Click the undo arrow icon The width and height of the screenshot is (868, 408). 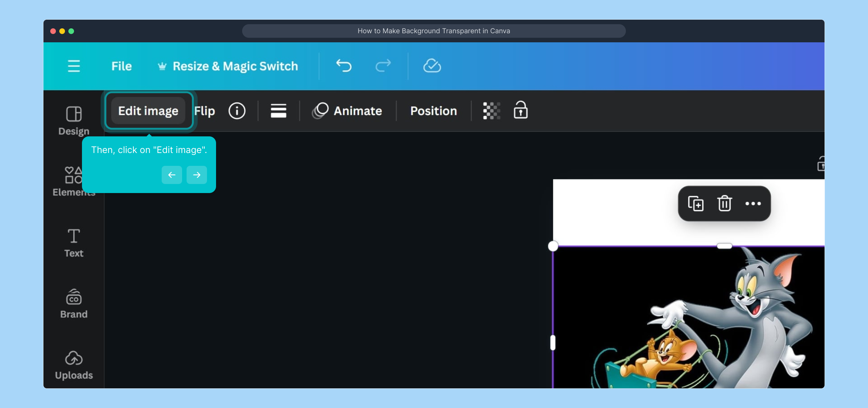(344, 66)
